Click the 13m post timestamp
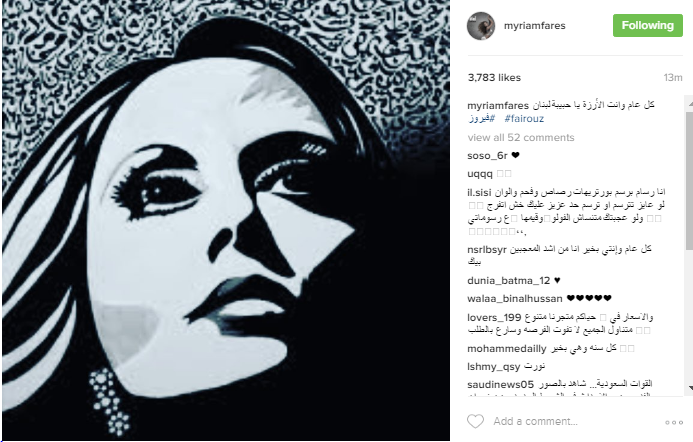Screen dimensions: 693x442 pos(673,78)
